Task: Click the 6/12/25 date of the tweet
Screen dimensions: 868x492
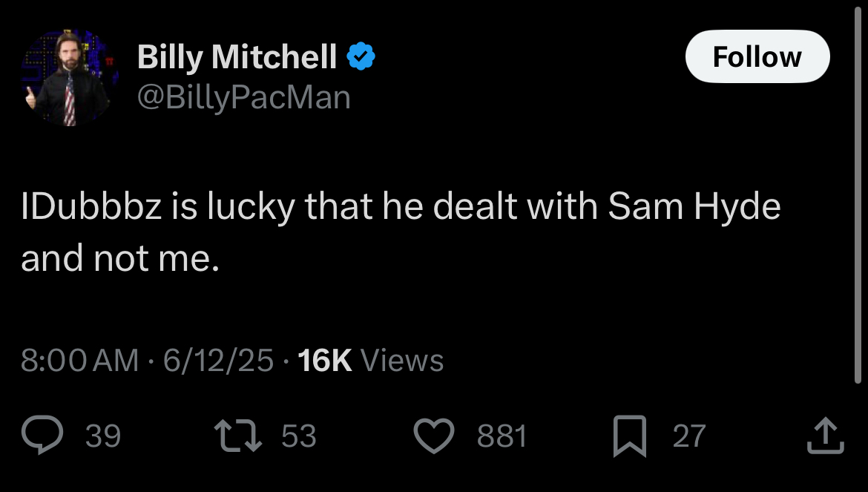Action: (218, 361)
